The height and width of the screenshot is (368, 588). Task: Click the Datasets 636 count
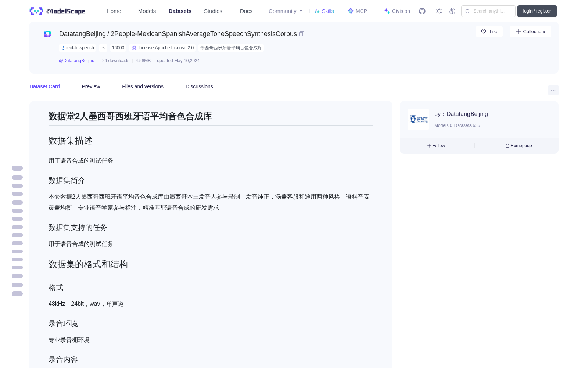[467, 125]
